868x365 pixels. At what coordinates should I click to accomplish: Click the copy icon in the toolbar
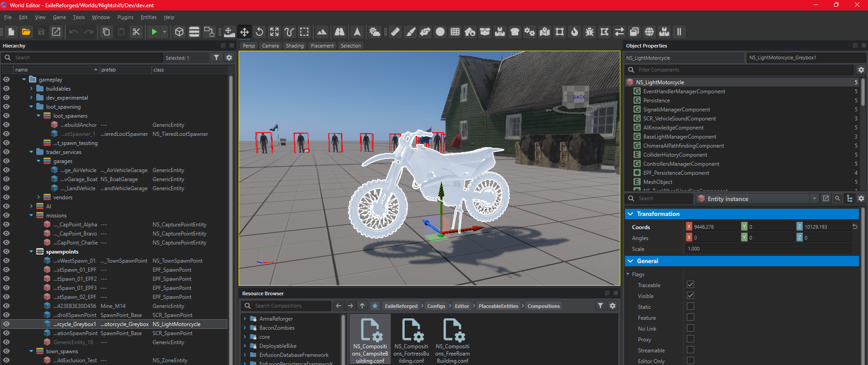pyautogui.click(x=106, y=32)
